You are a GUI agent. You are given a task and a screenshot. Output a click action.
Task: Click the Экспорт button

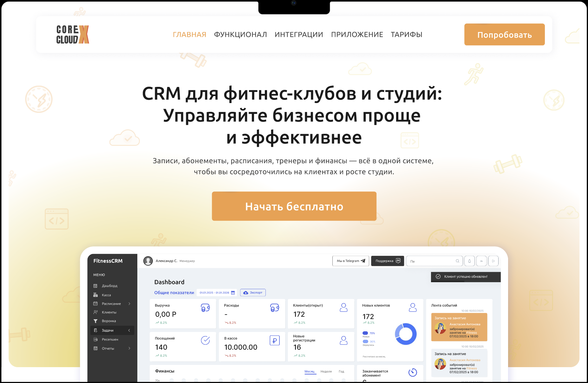pyautogui.click(x=253, y=293)
